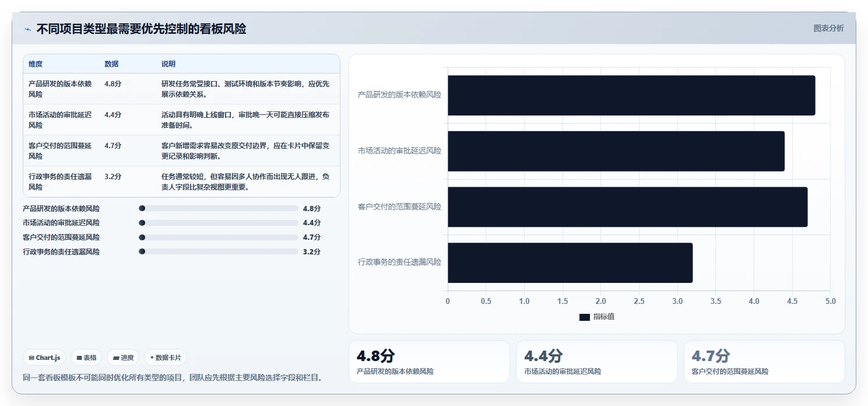Click the 行政事务的责任遗漏风险 progress row label
868x406 pixels.
coord(61,252)
